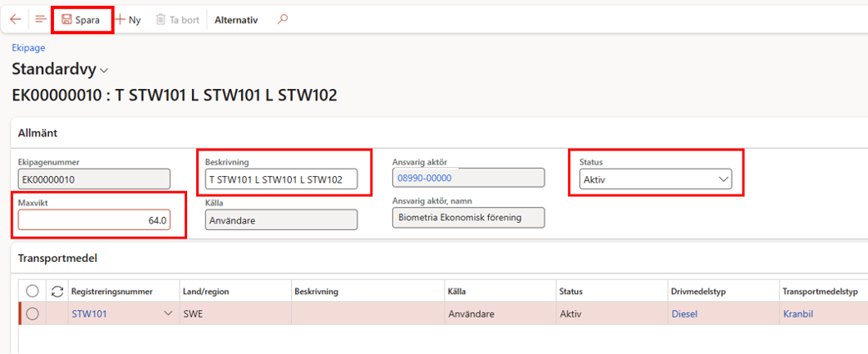
Task: Expand the Status dropdown showing Aktiv
Action: tap(723, 179)
